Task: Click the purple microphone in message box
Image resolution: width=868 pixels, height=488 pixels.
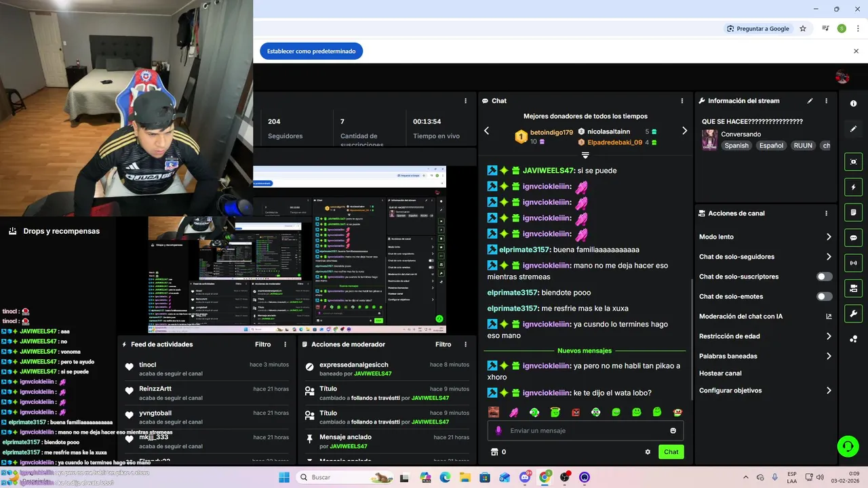Action: tap(498, 430)
